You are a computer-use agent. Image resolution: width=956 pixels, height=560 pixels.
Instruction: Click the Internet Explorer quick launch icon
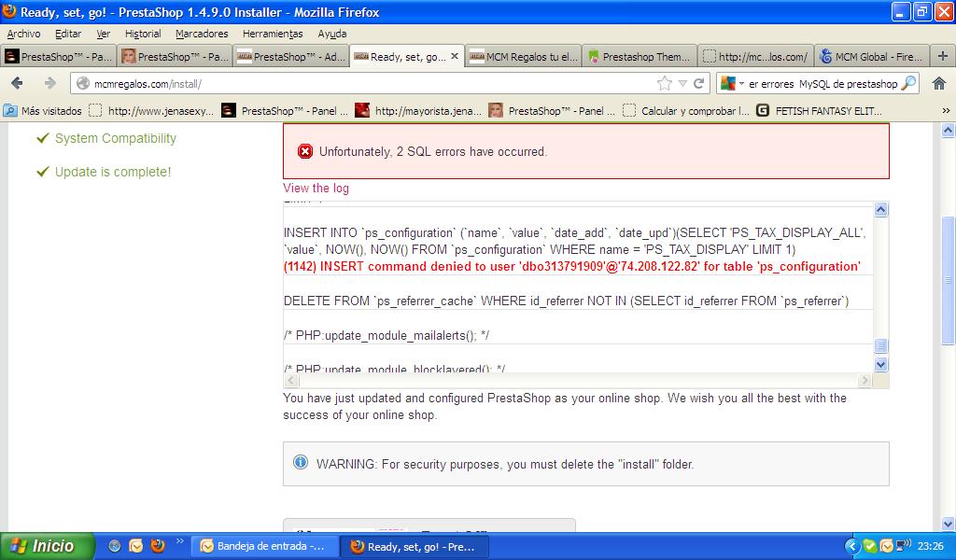click(x=115, y=545)
